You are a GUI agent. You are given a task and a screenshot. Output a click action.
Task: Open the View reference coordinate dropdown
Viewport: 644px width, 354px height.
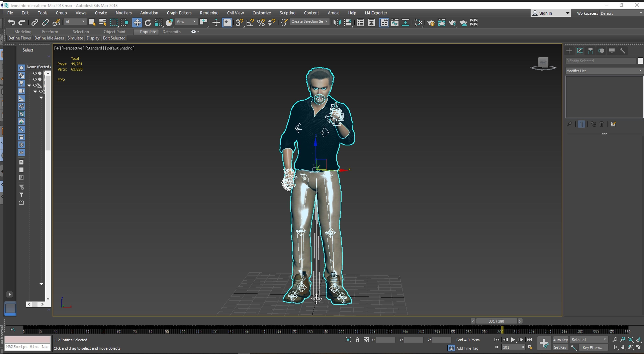pos(186,22)
